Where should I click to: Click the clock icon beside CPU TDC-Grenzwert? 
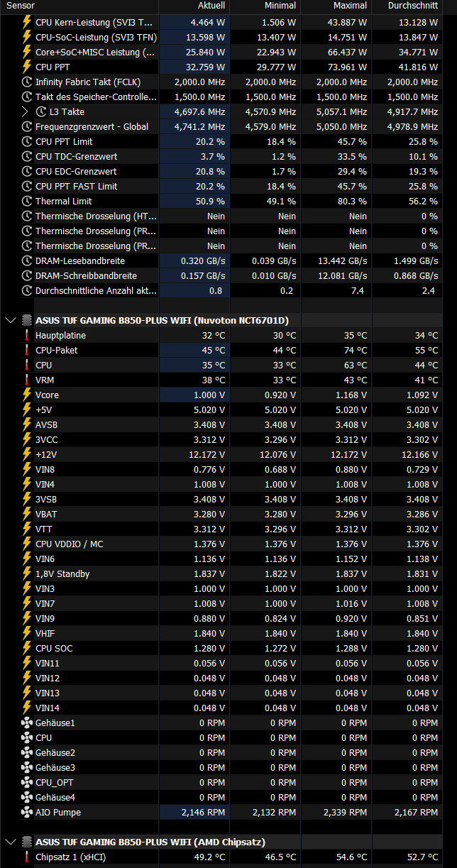pyautogui.click(x=27, y=156)
